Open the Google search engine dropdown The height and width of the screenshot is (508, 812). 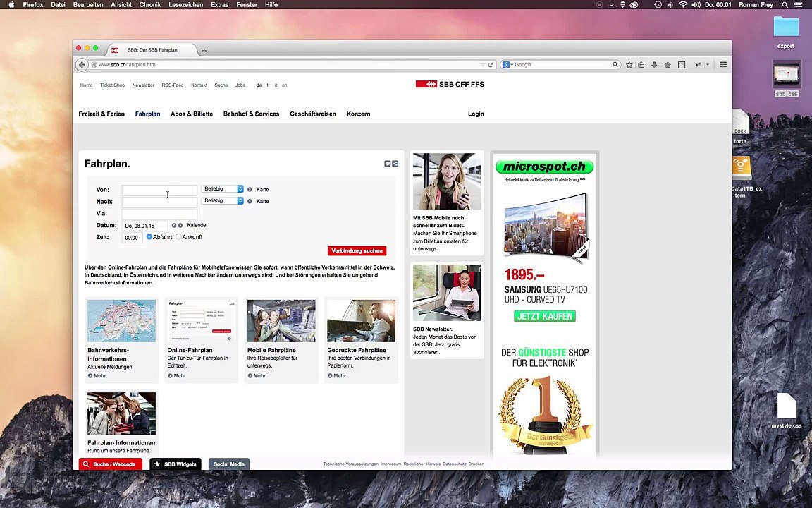click(508, 65)
